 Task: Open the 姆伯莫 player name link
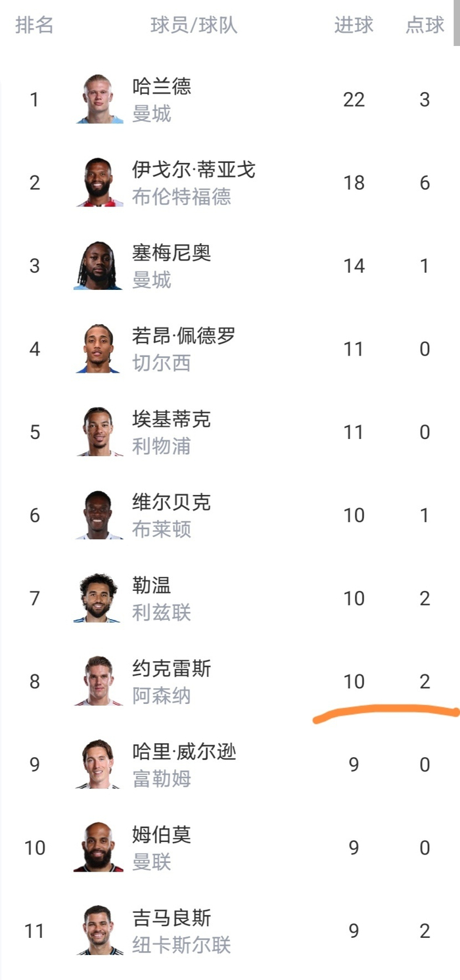[162, 835]
